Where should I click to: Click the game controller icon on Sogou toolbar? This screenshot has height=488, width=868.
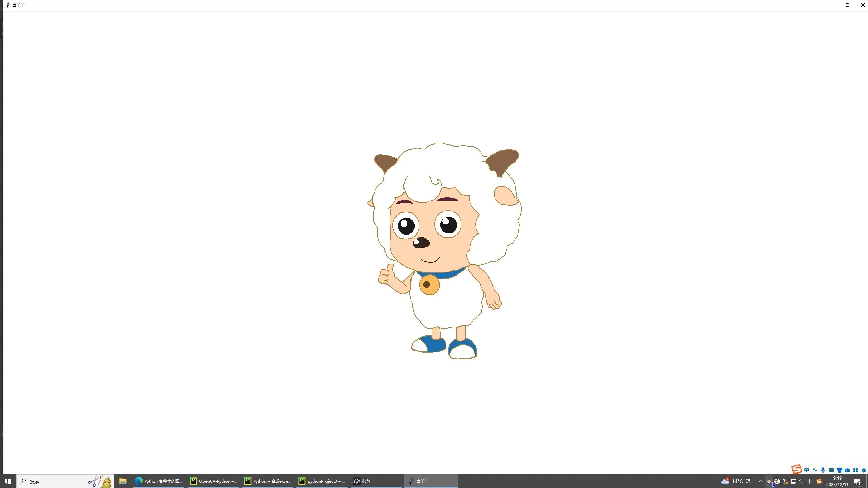(x=847, y=470)
